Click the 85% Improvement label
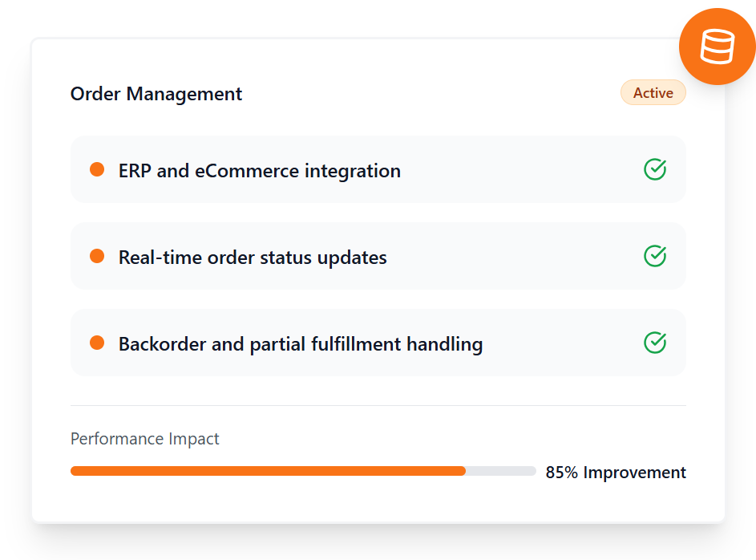 616,473
